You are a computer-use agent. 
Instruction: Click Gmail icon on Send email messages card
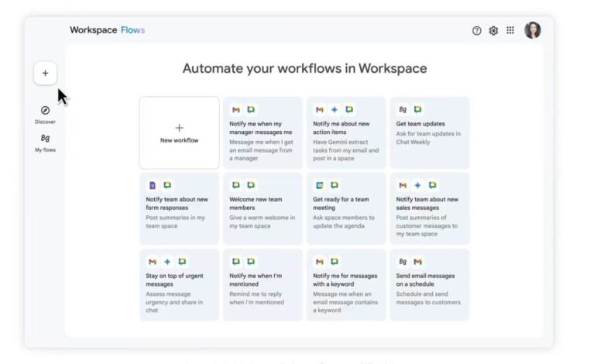[418, 262]
